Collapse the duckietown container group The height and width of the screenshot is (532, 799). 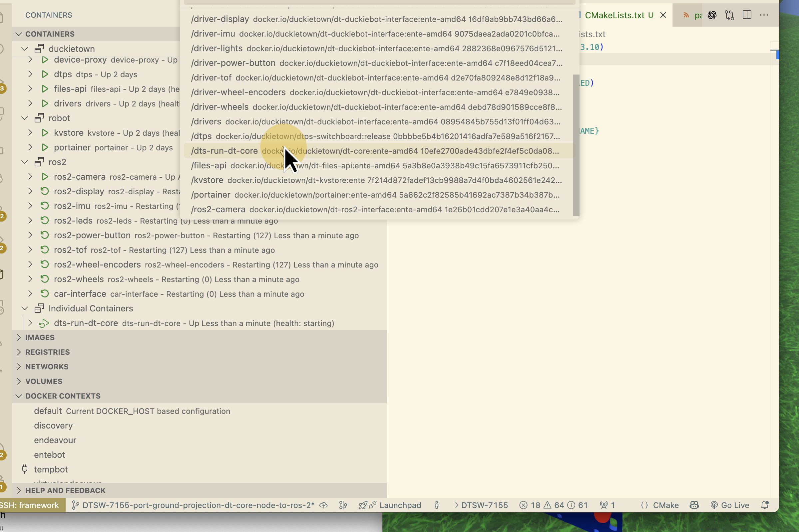[24, 49]
